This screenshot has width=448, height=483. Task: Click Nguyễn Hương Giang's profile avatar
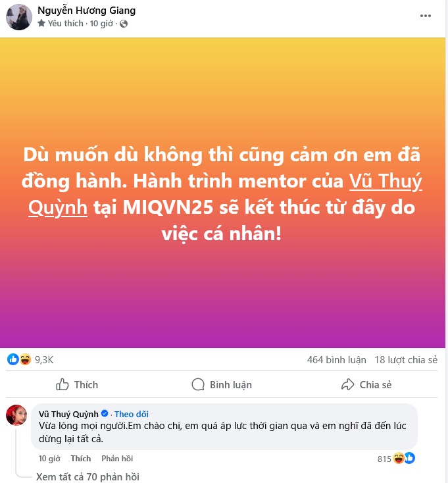(19, 17)
